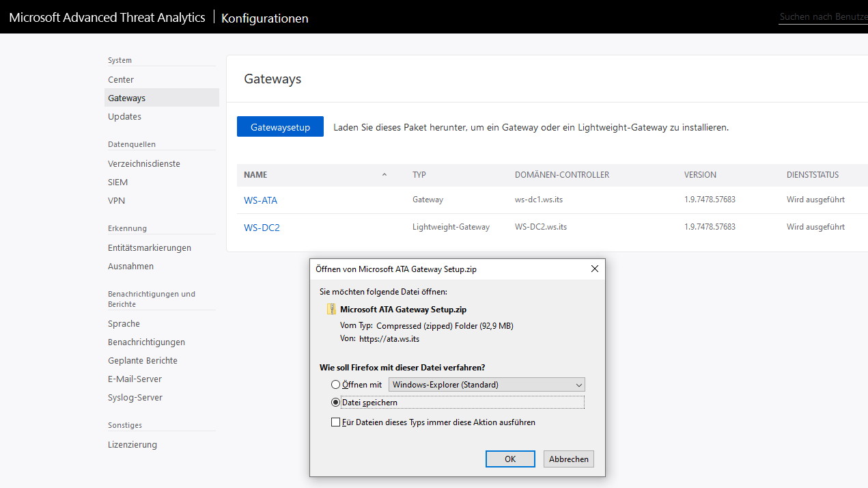
Task: Open Verzeichnisdienste in the sidebar
Action: 144,164
